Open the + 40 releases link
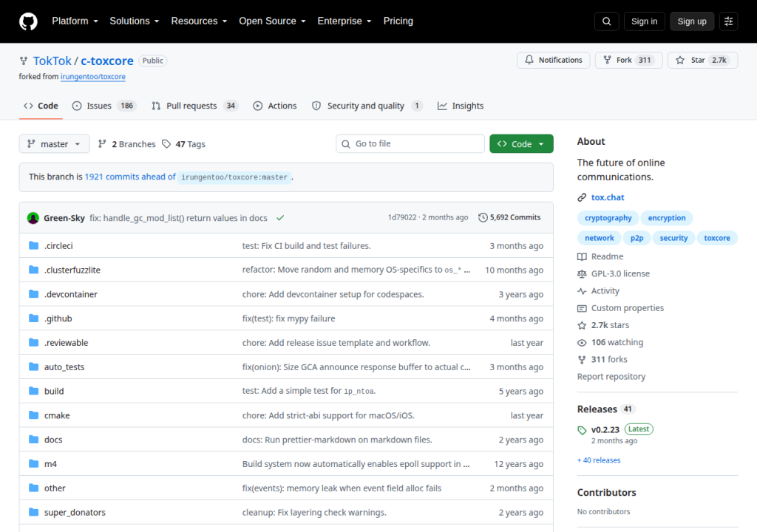The image size is (757, 532). pyautogui.click(x=599, y=460)
